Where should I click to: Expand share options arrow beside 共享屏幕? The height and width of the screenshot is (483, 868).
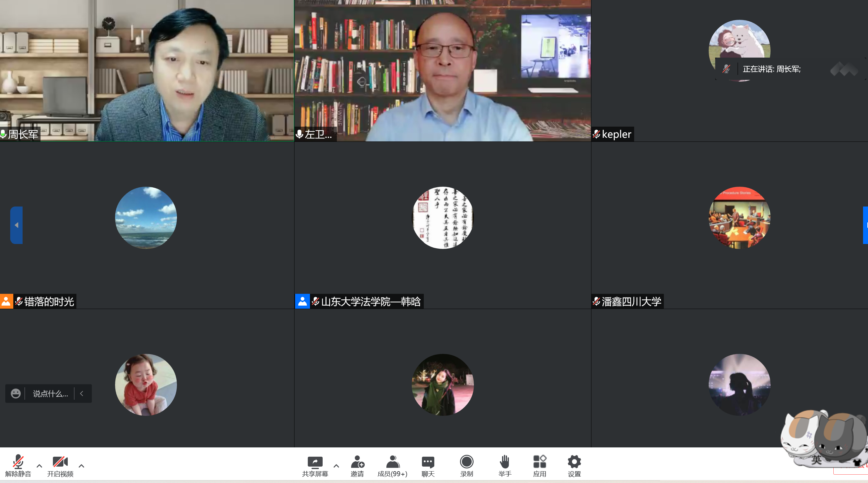point(336,466)
